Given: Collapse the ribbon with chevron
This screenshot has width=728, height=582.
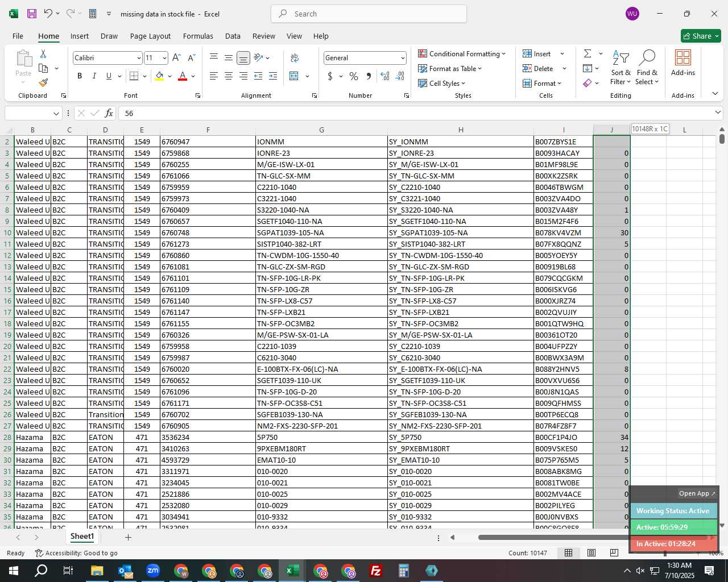Looking at the screenshot, I should (x=715, y=93).
